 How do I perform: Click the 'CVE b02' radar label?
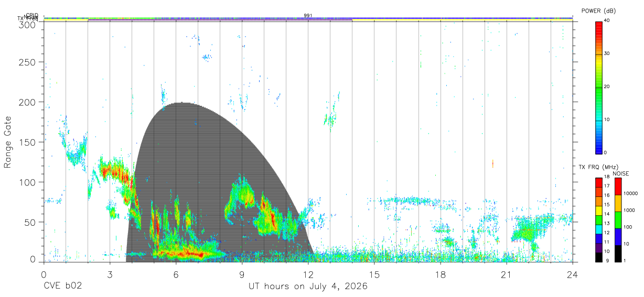pos(62,287)
